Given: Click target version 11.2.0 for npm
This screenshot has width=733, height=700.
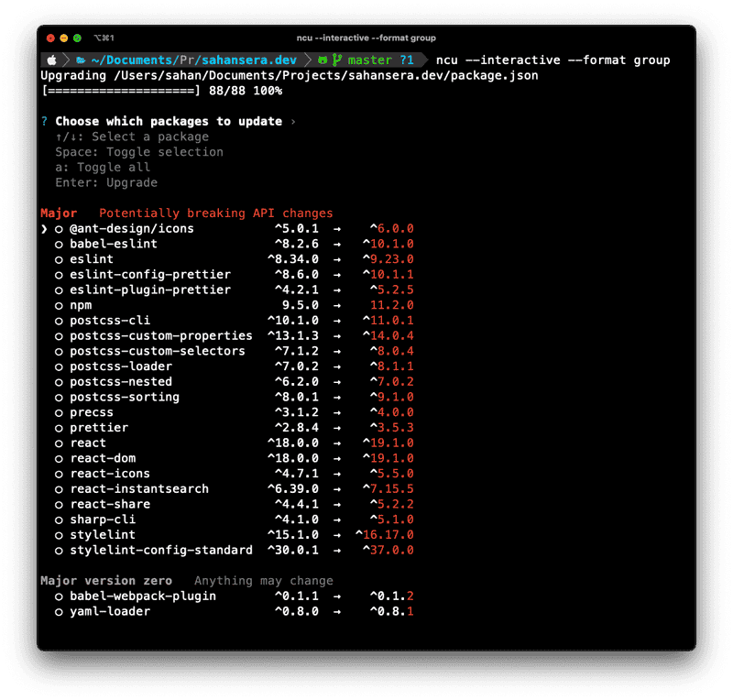Looking at the screenshot, I should coord(392,305).
